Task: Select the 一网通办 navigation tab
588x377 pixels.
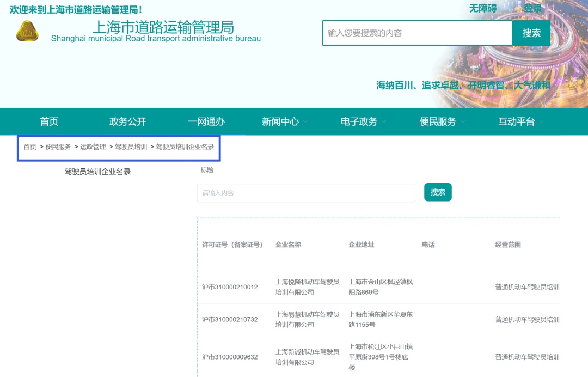Action: pyautogui.click(x=206, y=121)
